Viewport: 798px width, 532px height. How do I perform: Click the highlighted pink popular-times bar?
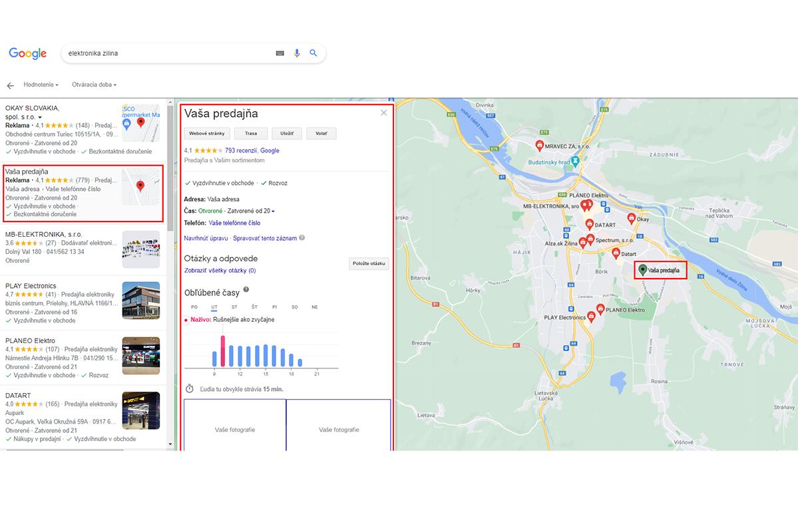(222, 351)
